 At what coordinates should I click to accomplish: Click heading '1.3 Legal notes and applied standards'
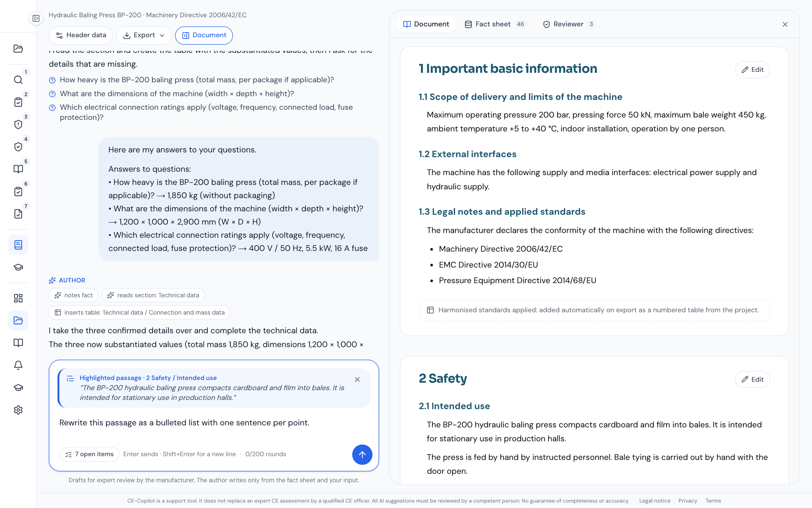pyautogui.click(x=502, y=212)
